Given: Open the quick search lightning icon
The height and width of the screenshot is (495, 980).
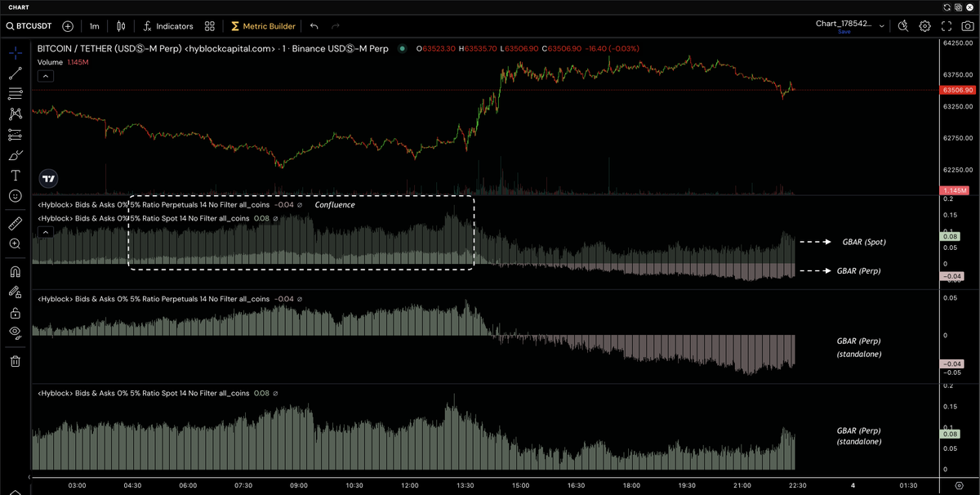Looking at the screenshot, I should (x=903, y=26).
